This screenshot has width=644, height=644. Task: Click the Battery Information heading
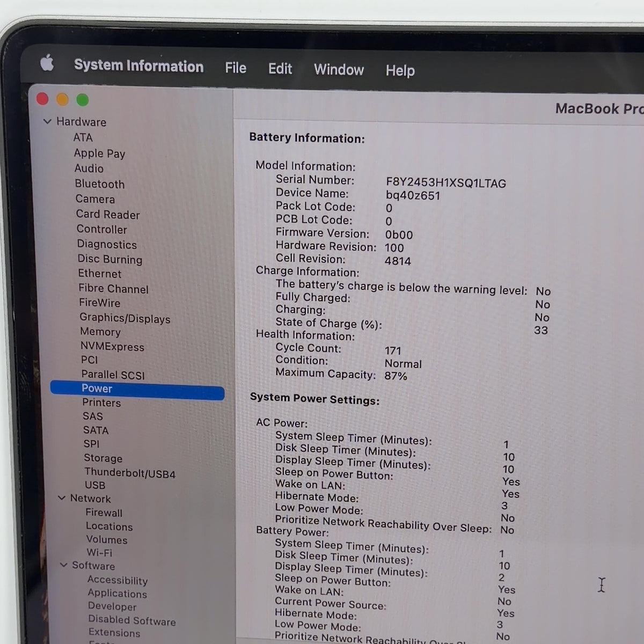click(x=306, y=138)
